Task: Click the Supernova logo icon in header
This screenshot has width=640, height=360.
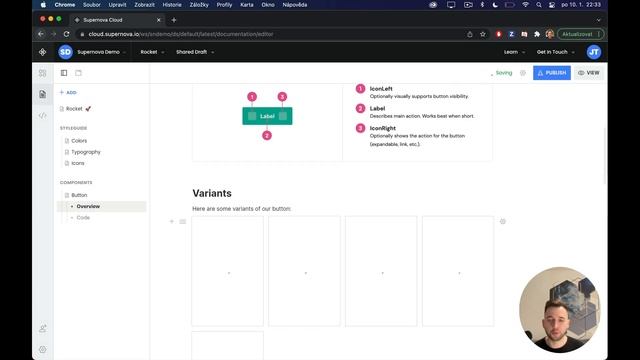Action: point(42,52)
